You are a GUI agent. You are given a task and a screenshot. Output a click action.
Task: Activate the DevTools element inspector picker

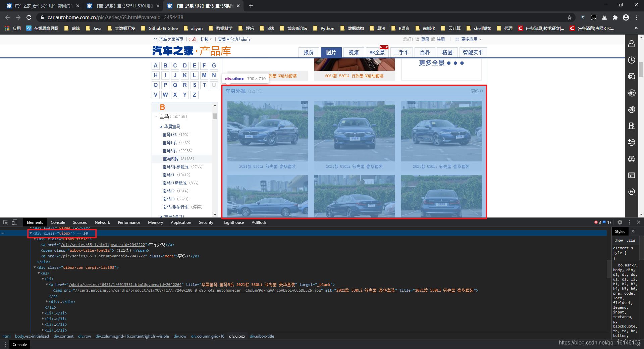pos(5,222)
